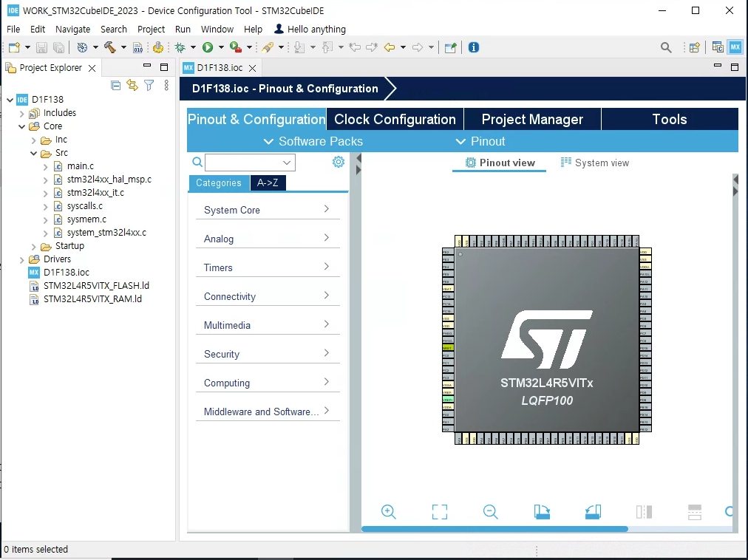Click the search magnifier beside the peripheral field
The image size is (748, 560).
coord(197,163)
